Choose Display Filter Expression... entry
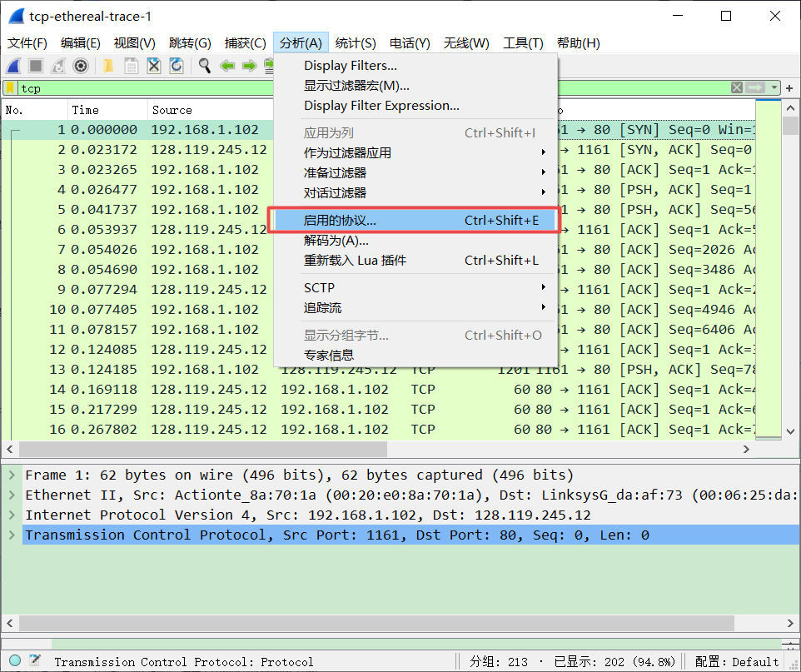Image resolution: width=801 pixels, height=672 pixels. click(x=415, y=105)
